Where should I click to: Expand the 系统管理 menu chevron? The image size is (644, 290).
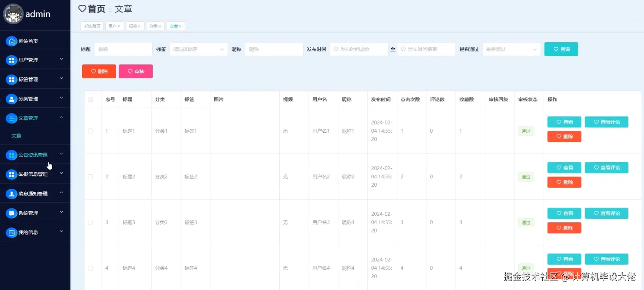pos(62,212)
